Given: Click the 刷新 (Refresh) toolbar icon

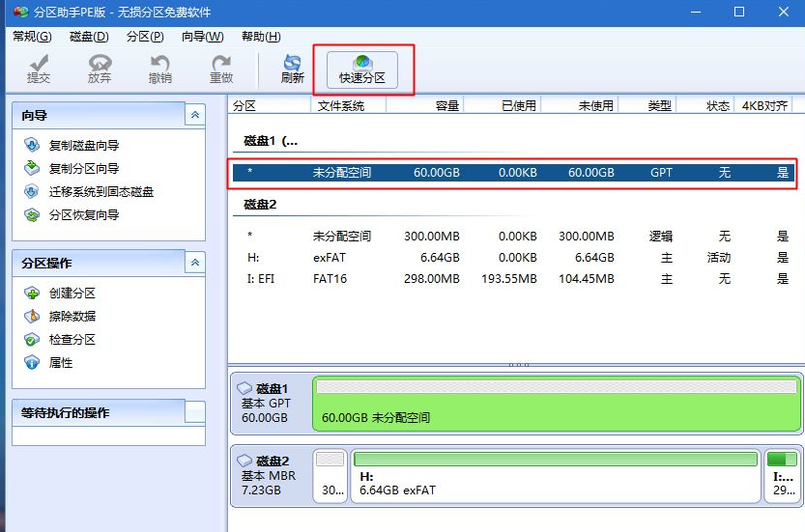Looking at the screenshot, I should 292,69.
